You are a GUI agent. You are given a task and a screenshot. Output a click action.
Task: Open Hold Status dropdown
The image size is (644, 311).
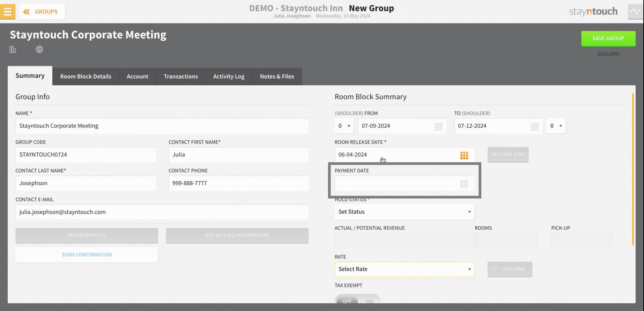pos(405,212)
